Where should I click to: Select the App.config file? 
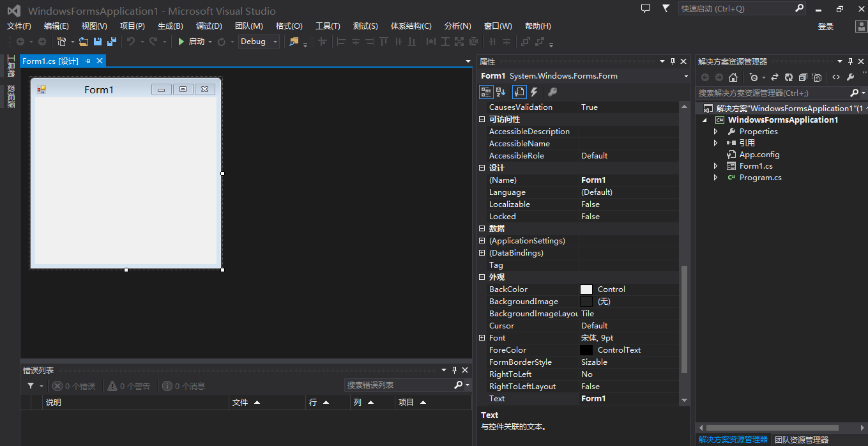coord(759,155)
